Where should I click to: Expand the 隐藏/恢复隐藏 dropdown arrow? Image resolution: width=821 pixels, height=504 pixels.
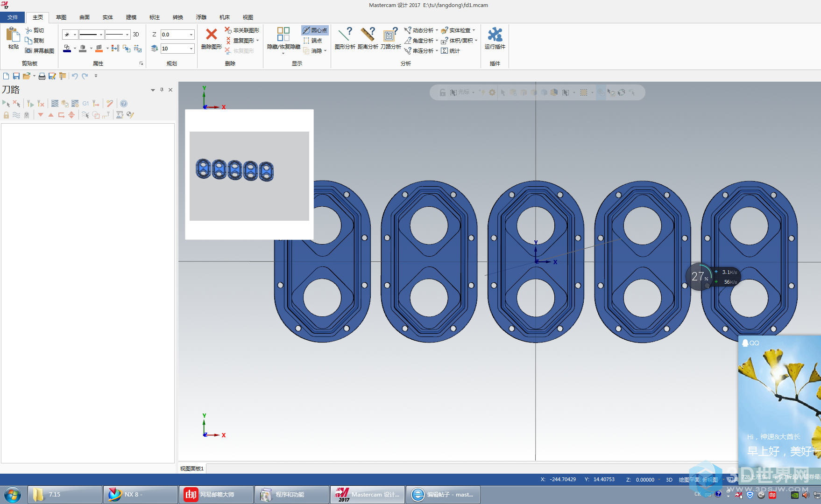click(x=283, y=53)
